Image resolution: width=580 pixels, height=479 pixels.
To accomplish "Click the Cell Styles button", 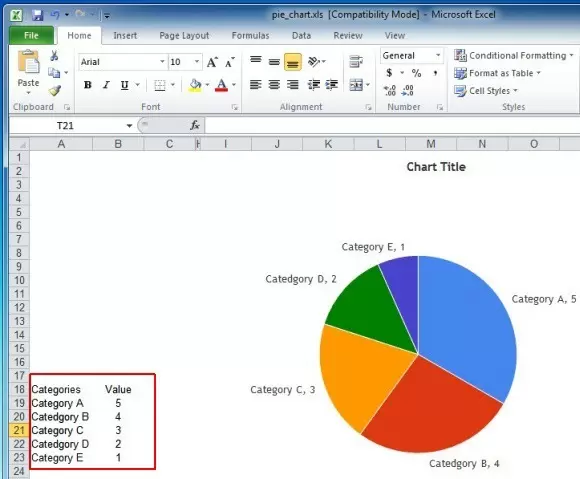I will pos(486,91).
